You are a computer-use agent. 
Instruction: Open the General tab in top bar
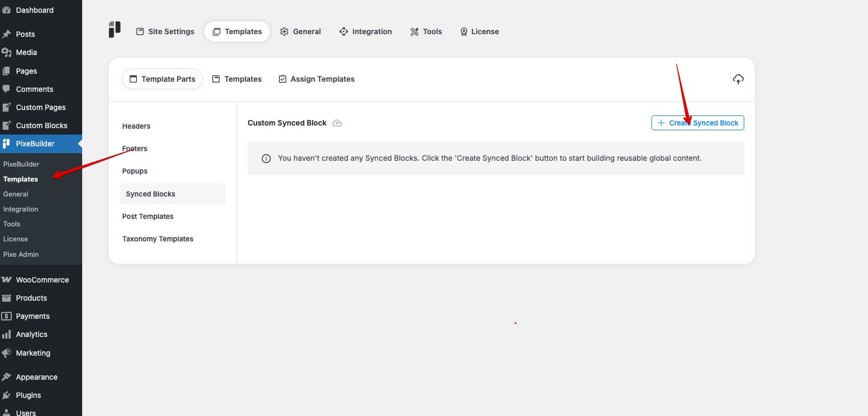300,32
